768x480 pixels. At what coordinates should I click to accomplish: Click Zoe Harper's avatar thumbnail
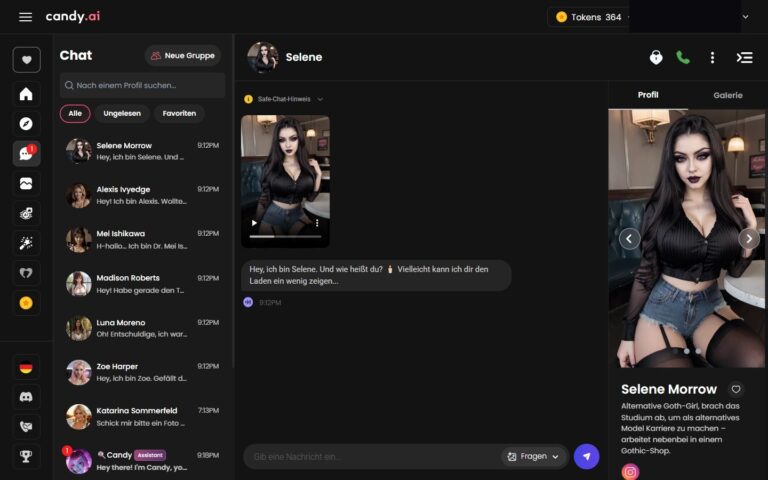(x=78, y=372)
